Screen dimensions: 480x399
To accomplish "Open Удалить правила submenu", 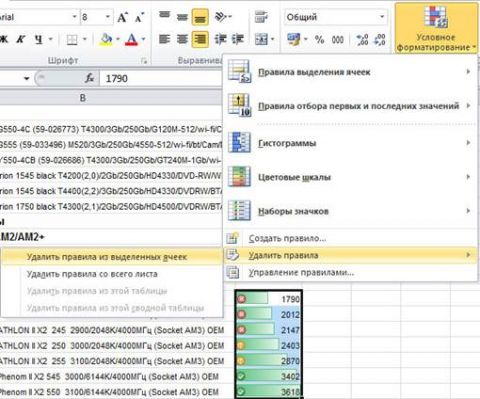I will (x=351, y=255).
